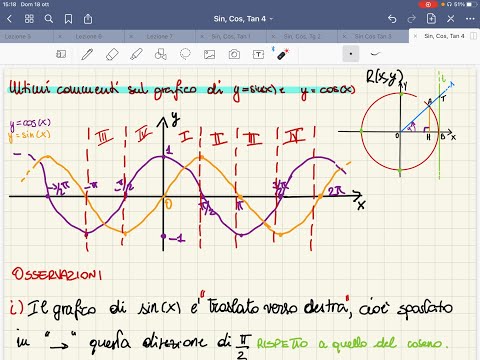This screenshot has width=480, height=360.
Task: Select the Highlighter tool
Action: 136,54
